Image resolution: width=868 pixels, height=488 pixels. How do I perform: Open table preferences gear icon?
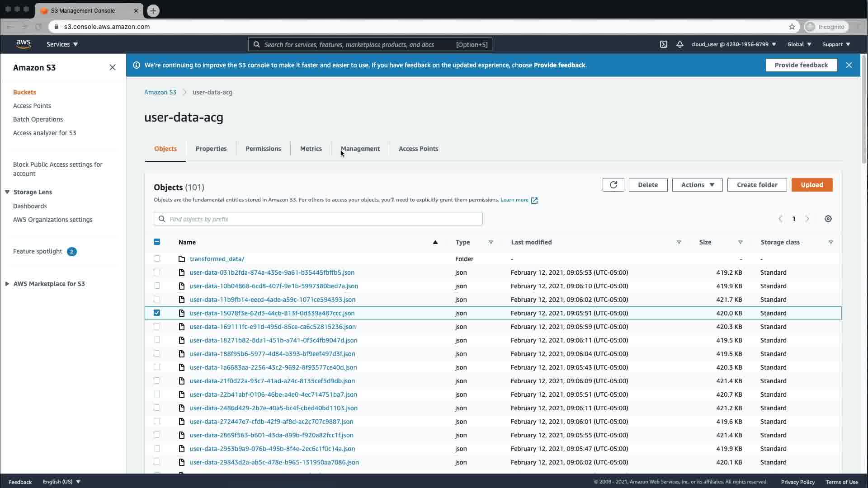[x=828, y=219]
